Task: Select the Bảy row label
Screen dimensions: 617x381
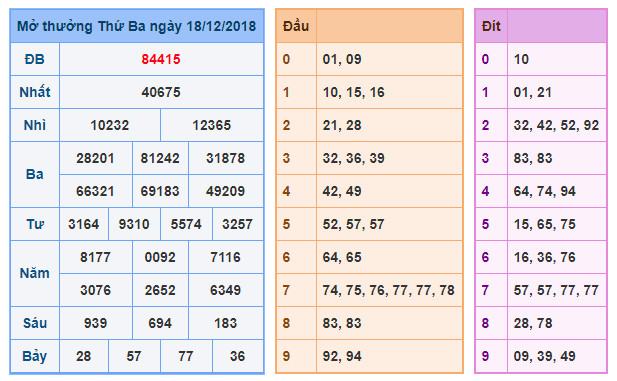Action: 35,357
